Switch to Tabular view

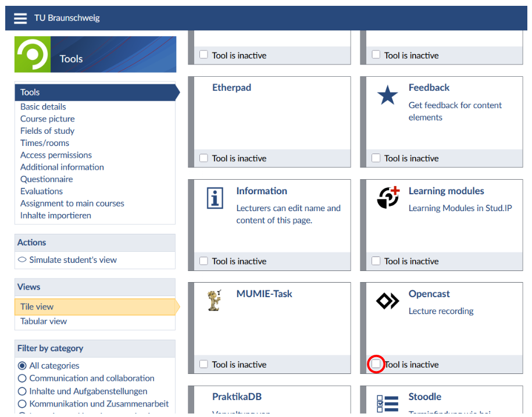44,321
